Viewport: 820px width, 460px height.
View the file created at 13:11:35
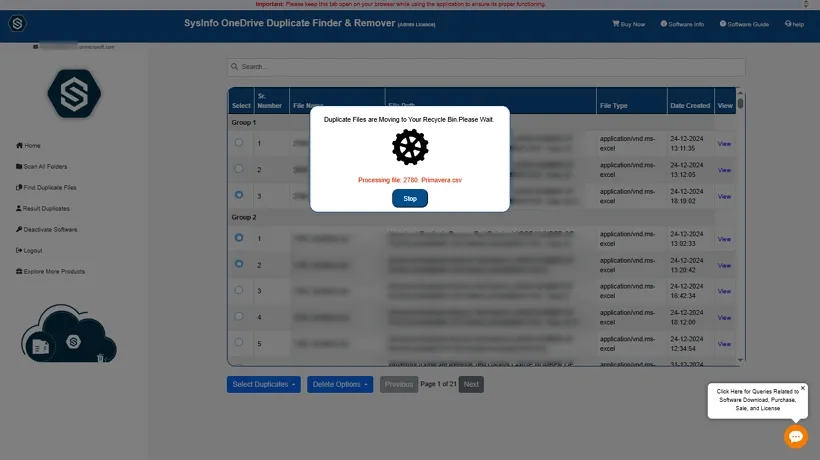tap(724, 144)
